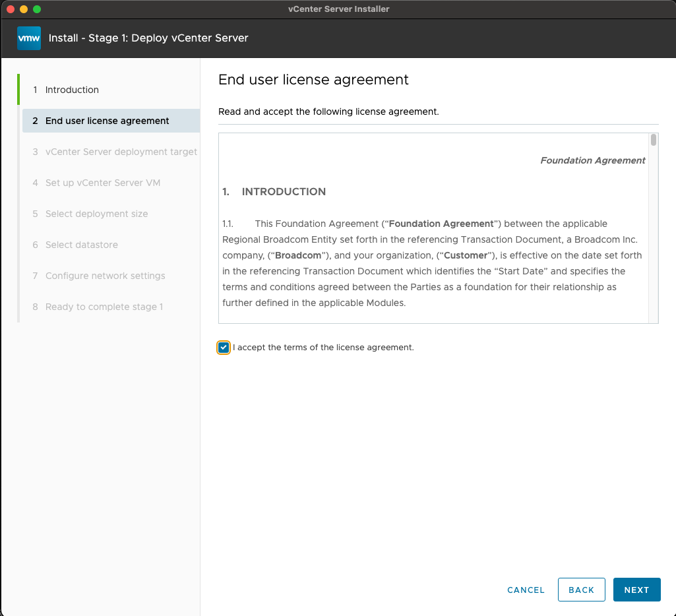
Task: Click the 'Foundation Agreement' italic heading
Action: point(592,160)
